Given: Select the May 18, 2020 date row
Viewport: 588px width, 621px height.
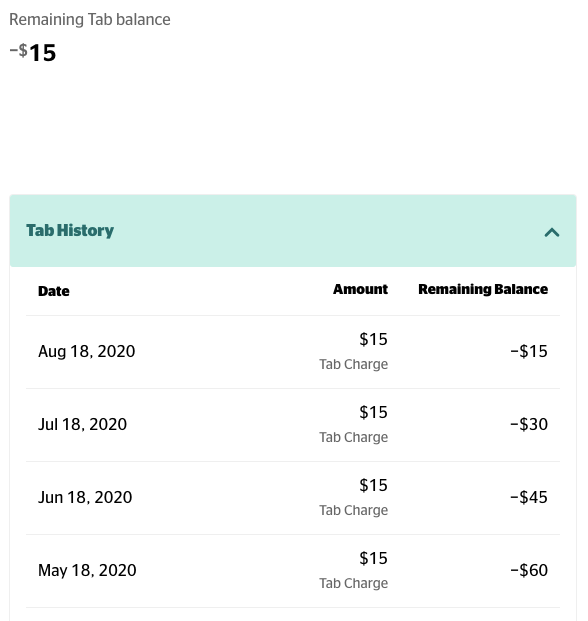Looking at the screenshot, I should tap(293, 571).
